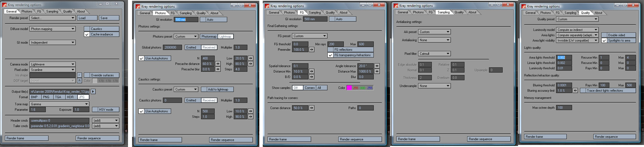Click the Angle tolerance stepper arrows
Image resolution: width=644 pixels, height=147 pixels.
click(x=377, y=66)
